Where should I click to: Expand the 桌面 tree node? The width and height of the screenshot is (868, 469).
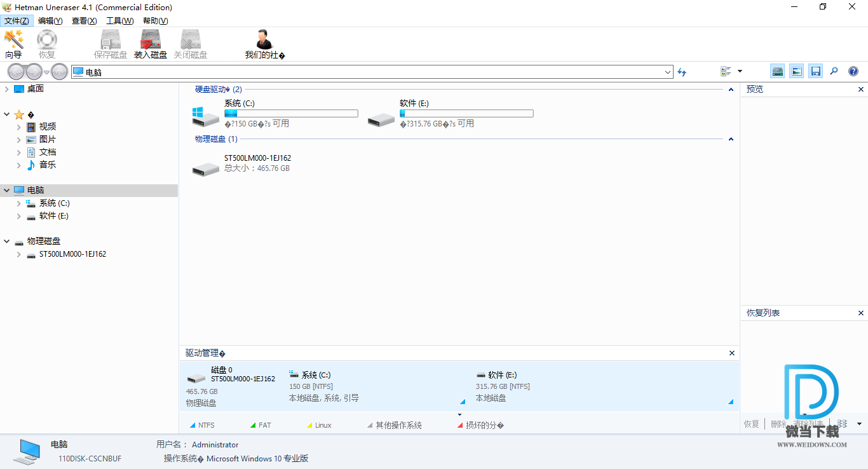pyautogui.click(x=6, y=89)
